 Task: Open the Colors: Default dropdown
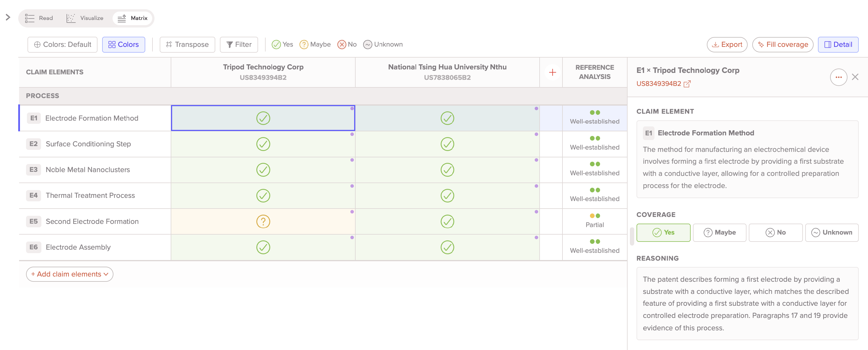pyautogui.click(x=62, y=45)
